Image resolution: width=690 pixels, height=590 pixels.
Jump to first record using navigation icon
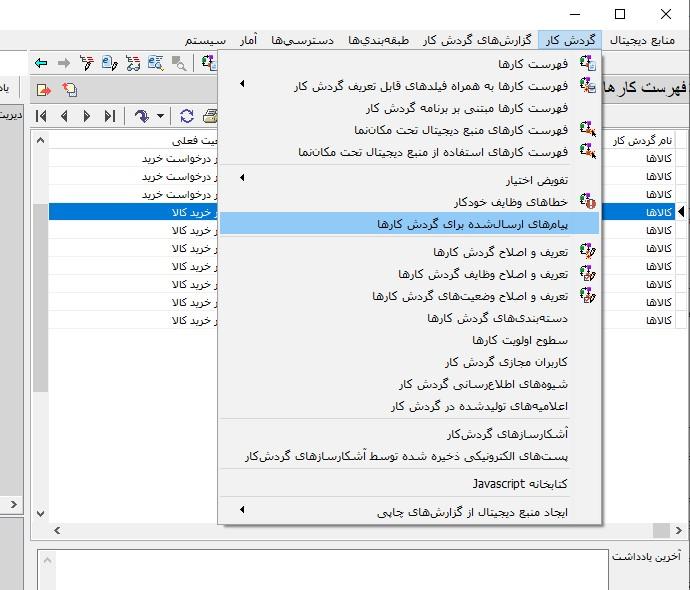[x=41, y=116]
